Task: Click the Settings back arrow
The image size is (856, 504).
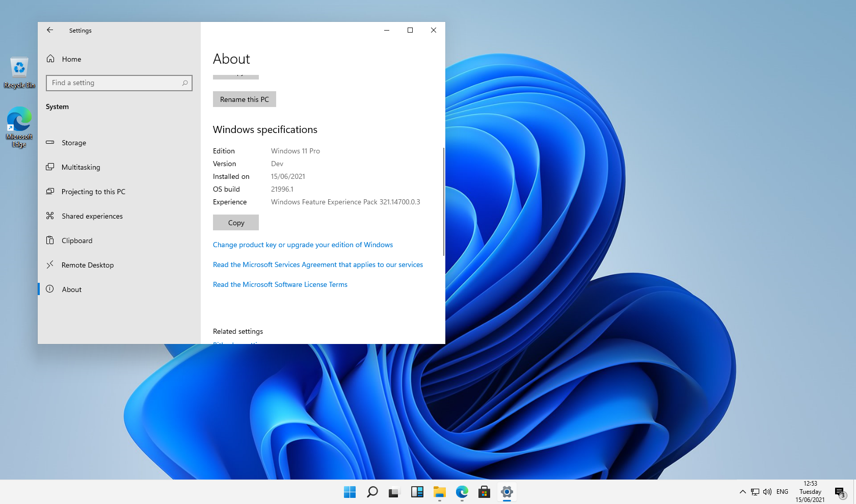Action: pyautogui.click(x=50, y=30)
